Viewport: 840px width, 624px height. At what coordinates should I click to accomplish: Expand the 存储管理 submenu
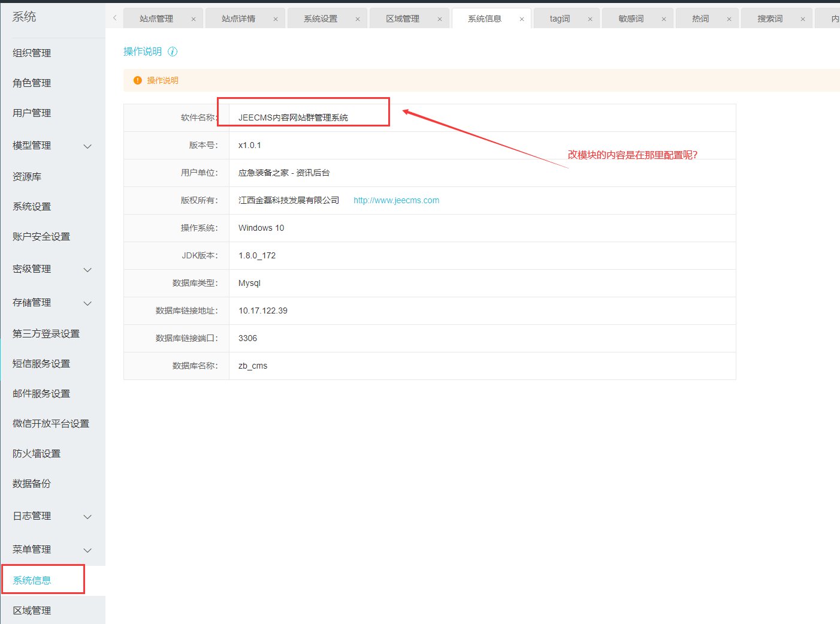(x=87, y=303)
